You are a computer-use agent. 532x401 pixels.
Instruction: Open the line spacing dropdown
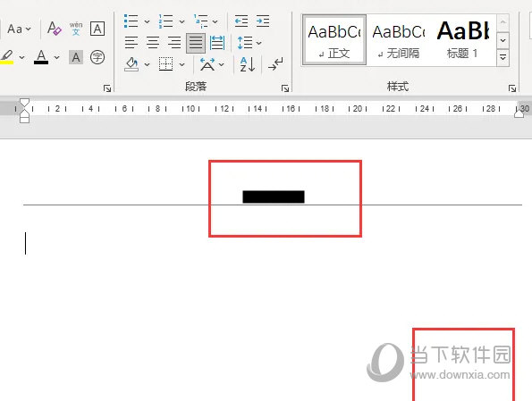(x=258, y=43)
